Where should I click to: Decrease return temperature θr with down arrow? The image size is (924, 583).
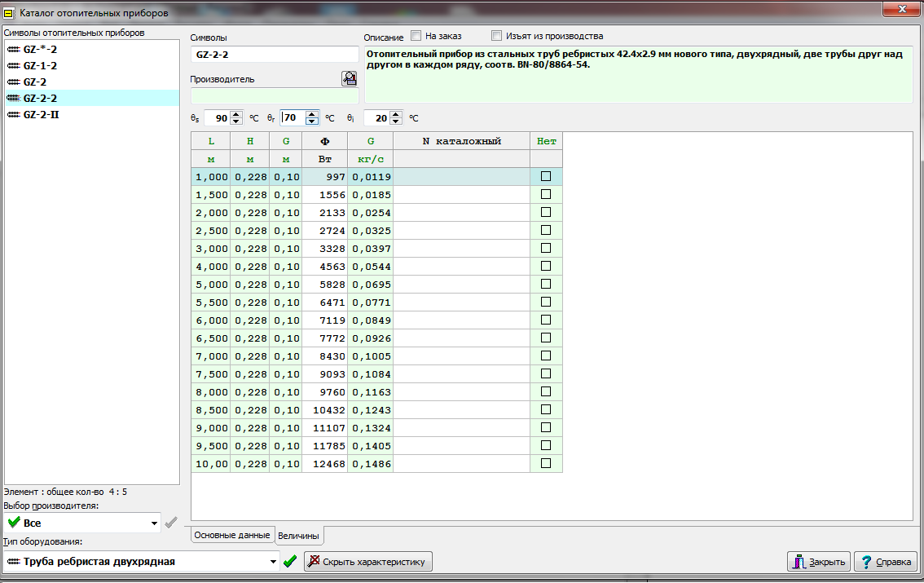[x=312, y=121]
